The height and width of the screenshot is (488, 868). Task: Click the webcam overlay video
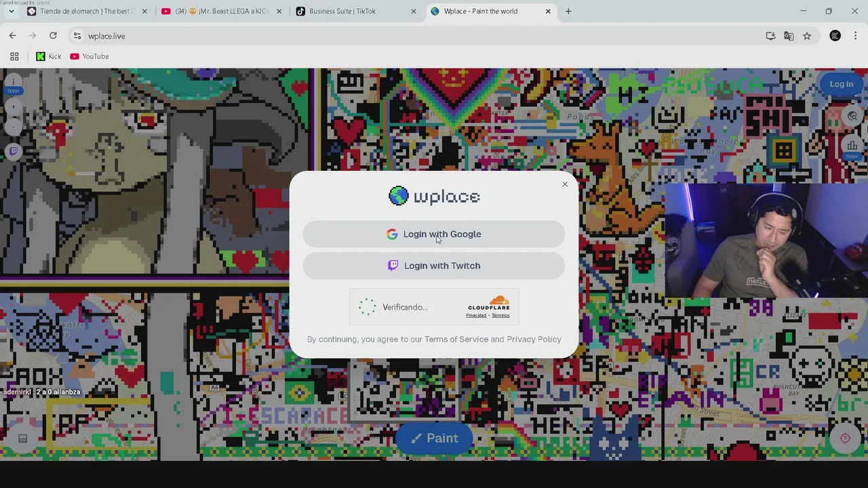[x=766, y=241]
